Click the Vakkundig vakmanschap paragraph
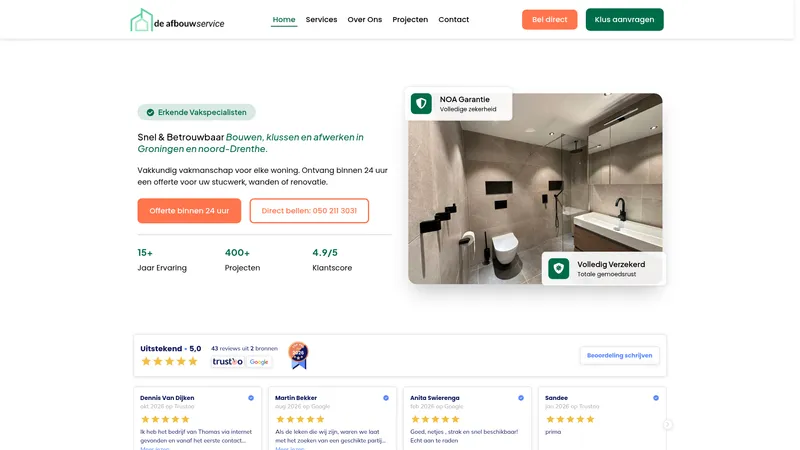Screen dimensions: 800x450 coord(262,176)
